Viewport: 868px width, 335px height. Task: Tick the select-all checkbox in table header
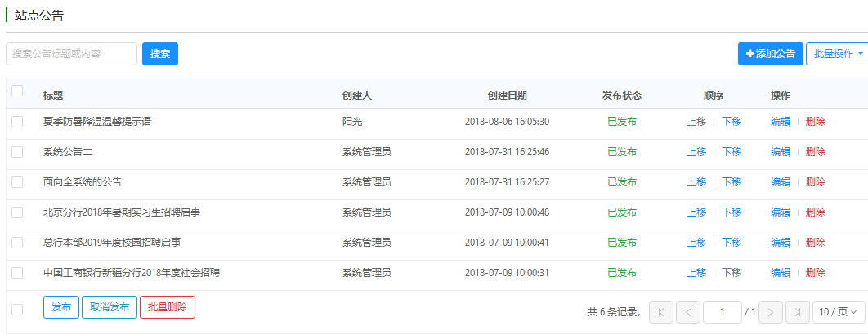tap(17, 91)
